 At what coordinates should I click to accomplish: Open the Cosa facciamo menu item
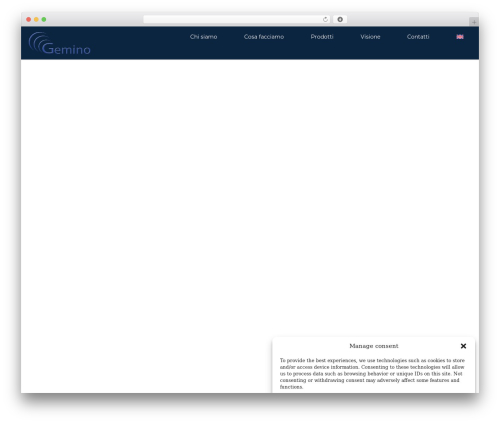click(x=264, y=37)
